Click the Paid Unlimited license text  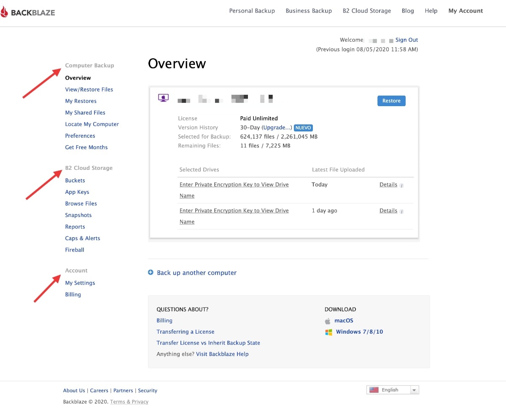(x=259, y=118)
